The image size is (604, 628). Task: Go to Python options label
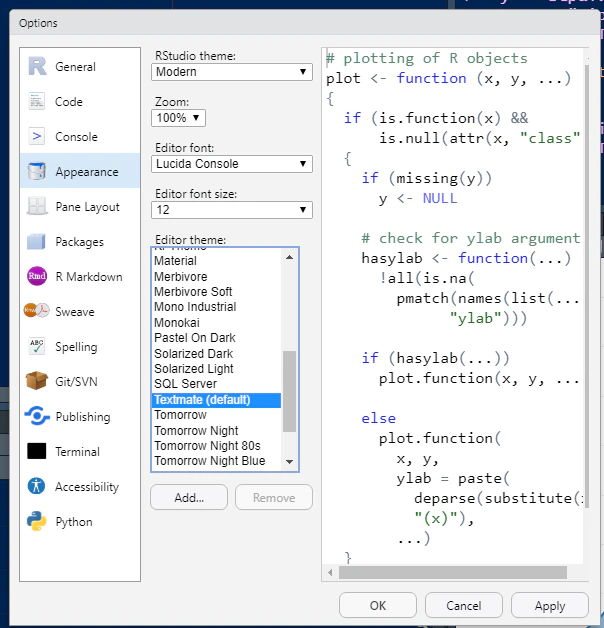[x=74, y=522]
